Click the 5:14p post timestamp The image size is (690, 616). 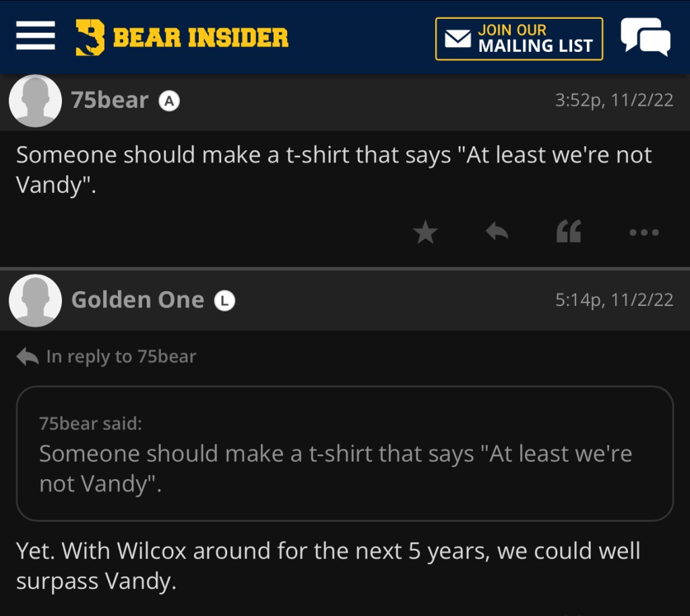(x=614, y=300)
